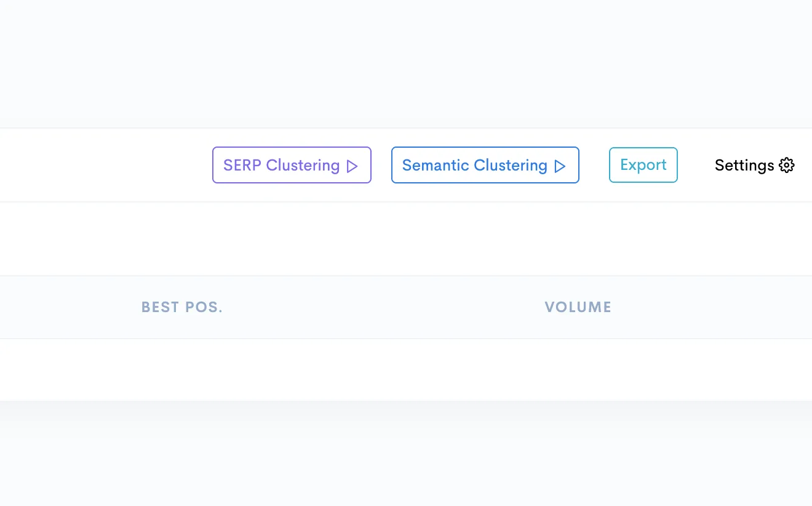Image resolution: width=812 pixels, height=506 pixels.
Task: Click the teal-outlined Export control
Action: (x=643, y=165)
